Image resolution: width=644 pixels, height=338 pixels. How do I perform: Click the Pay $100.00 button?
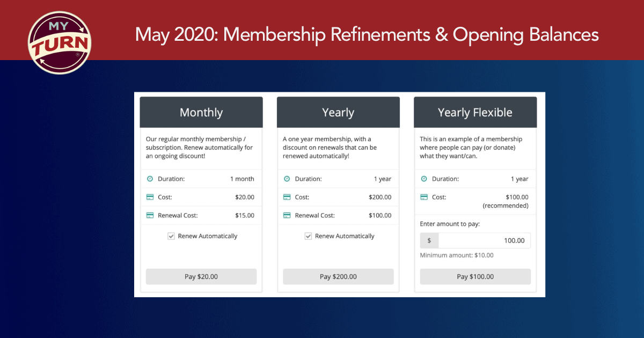[475, 276]
